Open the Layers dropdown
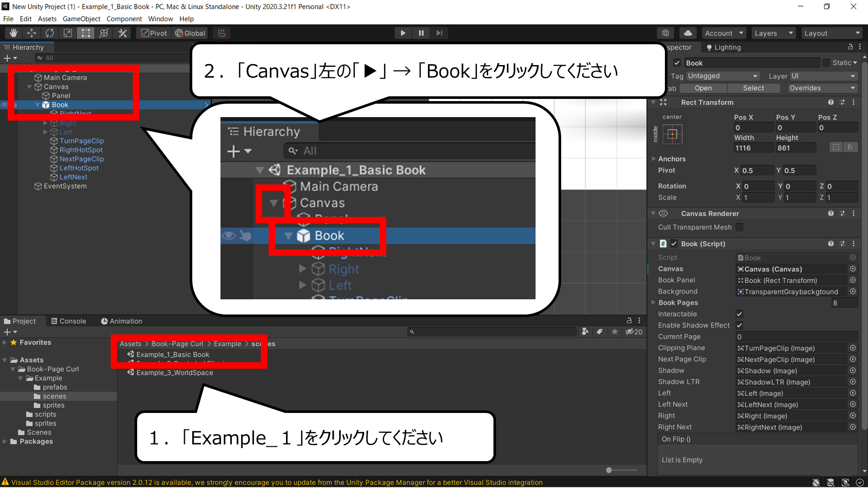 [773, 33]
